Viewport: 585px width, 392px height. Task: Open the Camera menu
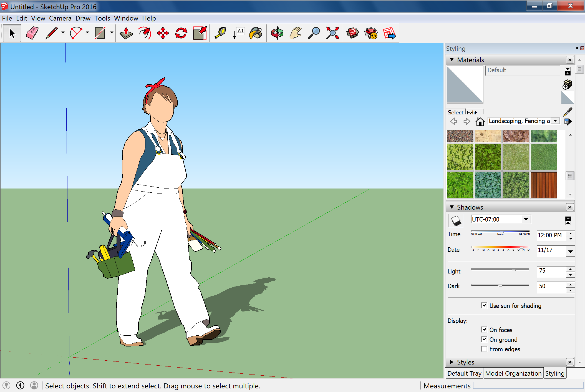[x=60, y=18]
